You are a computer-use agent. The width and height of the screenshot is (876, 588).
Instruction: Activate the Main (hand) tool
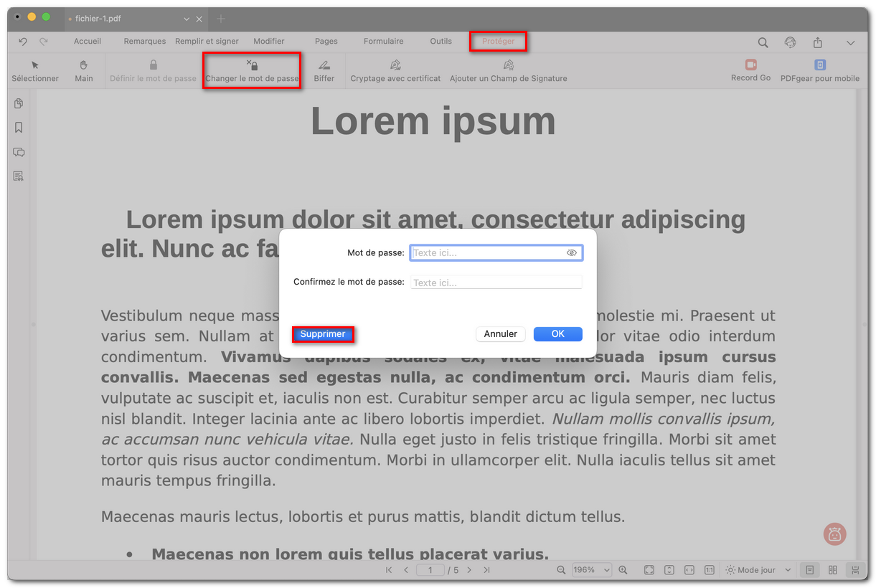(84, 70)
